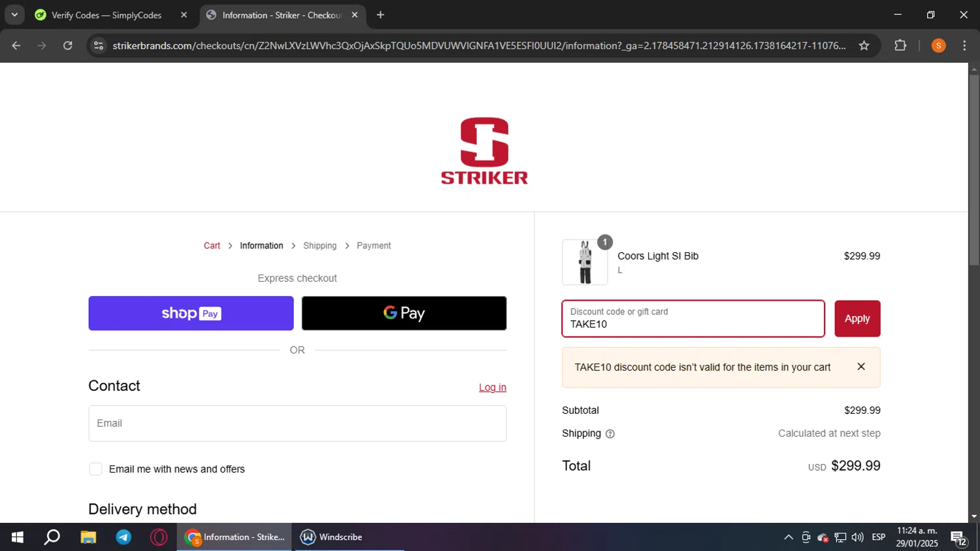Click the cloud sync error tray icon
980x551 pixels.
(823, 537)
